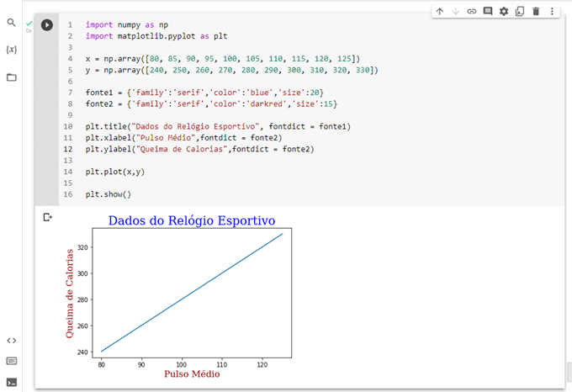Click the green execution check mark
572x392 pixels.
tap(29, 23)
